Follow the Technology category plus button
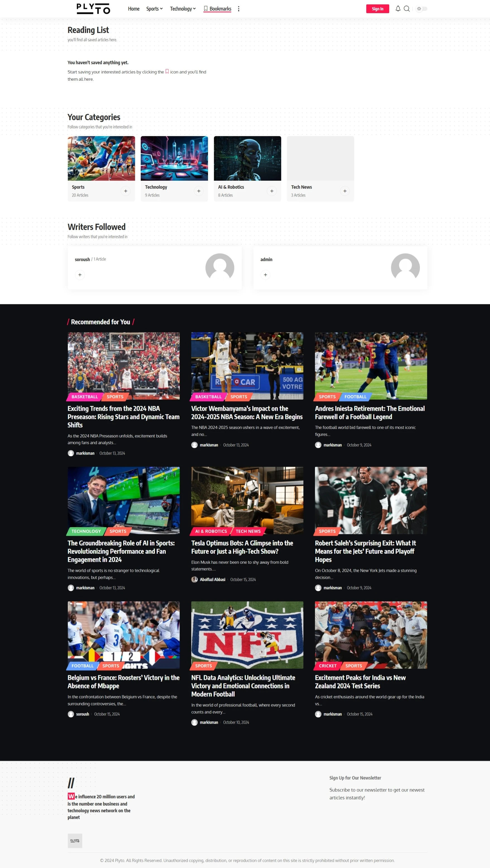 [x=199, y=191]
